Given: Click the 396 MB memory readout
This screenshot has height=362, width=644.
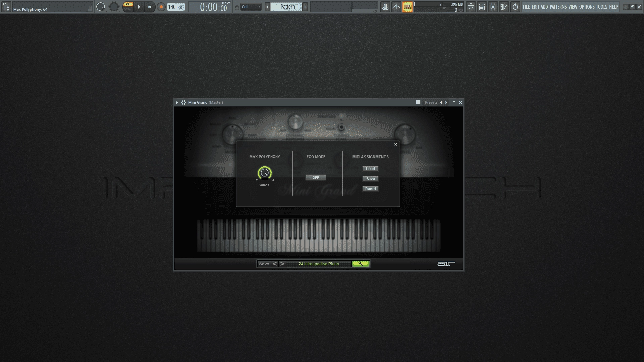Looking at the screenshot, I should click(x=457, y=4).
